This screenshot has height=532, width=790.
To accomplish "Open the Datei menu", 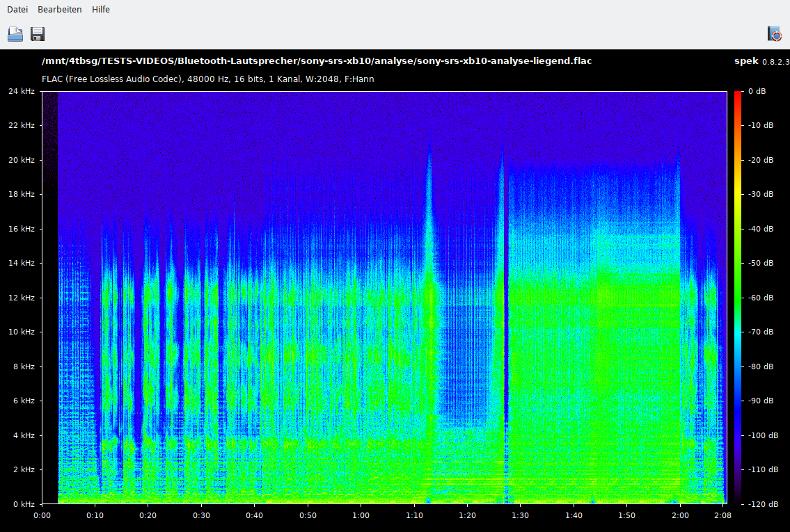I will [x=17, y=10].
